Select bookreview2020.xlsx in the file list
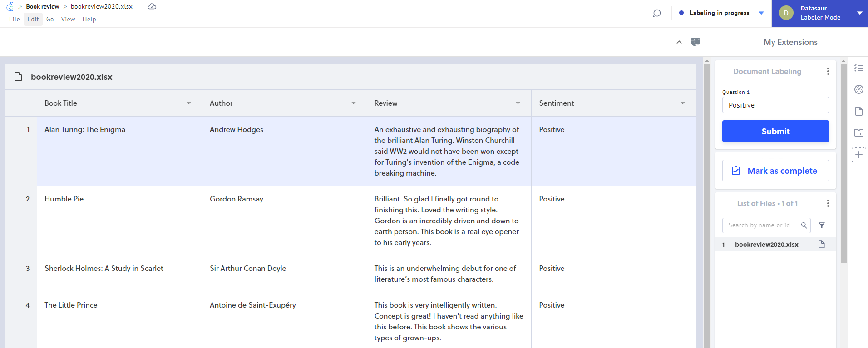The image size is (868, 348). click(x=766, y=245)
